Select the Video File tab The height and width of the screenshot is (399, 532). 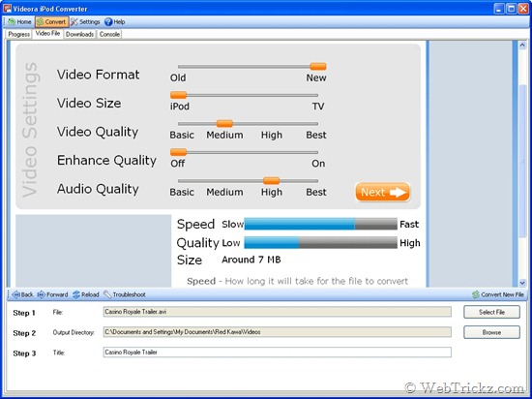pos(47,34)
